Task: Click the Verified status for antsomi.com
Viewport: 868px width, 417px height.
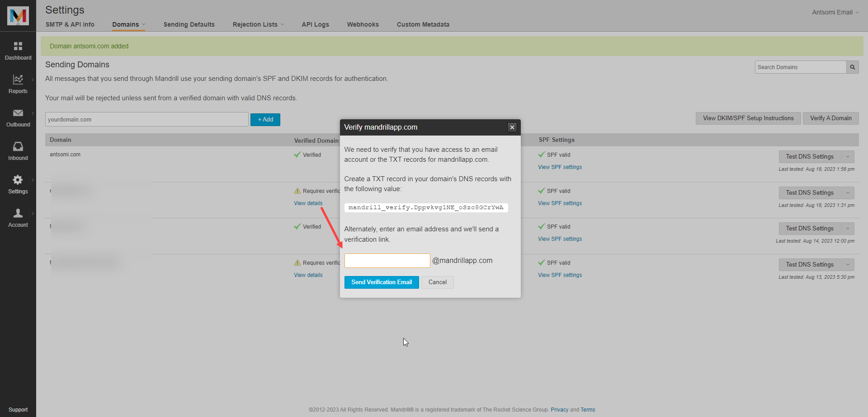Action: click(x=307, y=155)
